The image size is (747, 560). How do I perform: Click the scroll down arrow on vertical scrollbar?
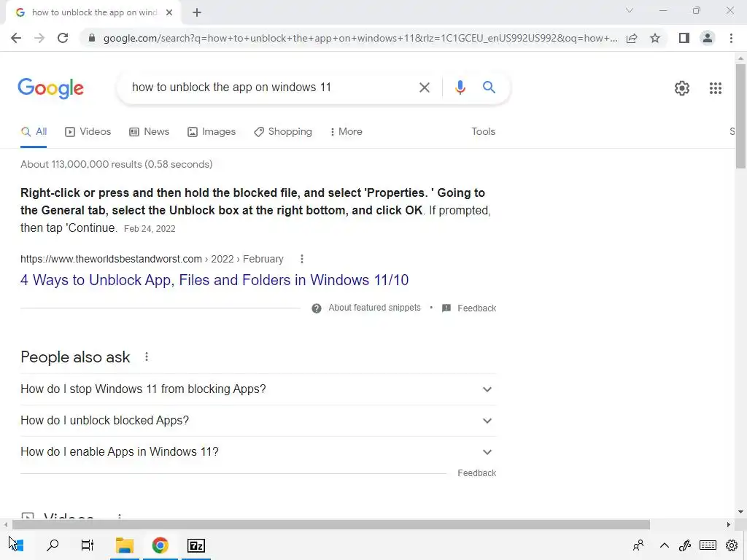click(740, 513)
